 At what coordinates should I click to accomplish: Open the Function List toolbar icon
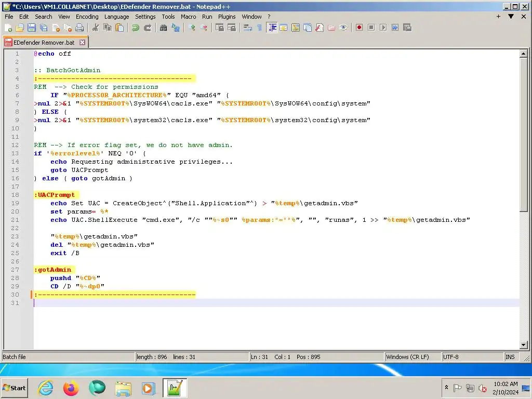(x=320, y=28)
